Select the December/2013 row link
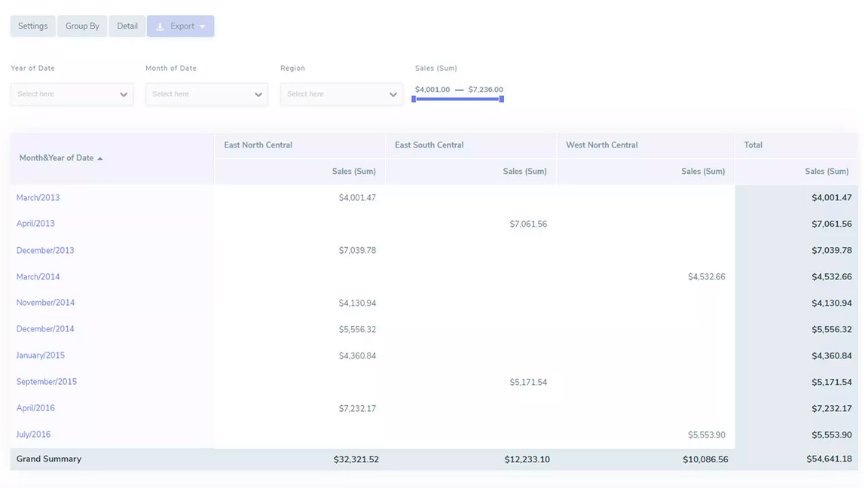 pyautogui.click(x=45, y=251)
